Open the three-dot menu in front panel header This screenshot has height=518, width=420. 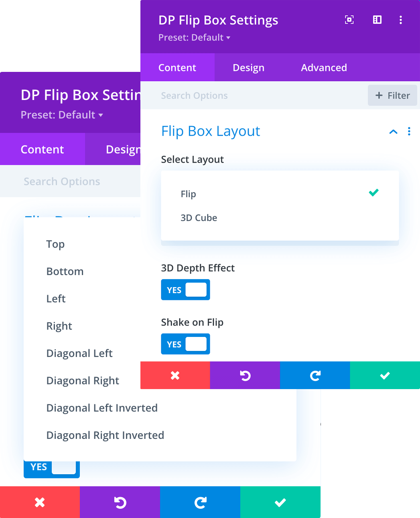(x=400, y=20)
